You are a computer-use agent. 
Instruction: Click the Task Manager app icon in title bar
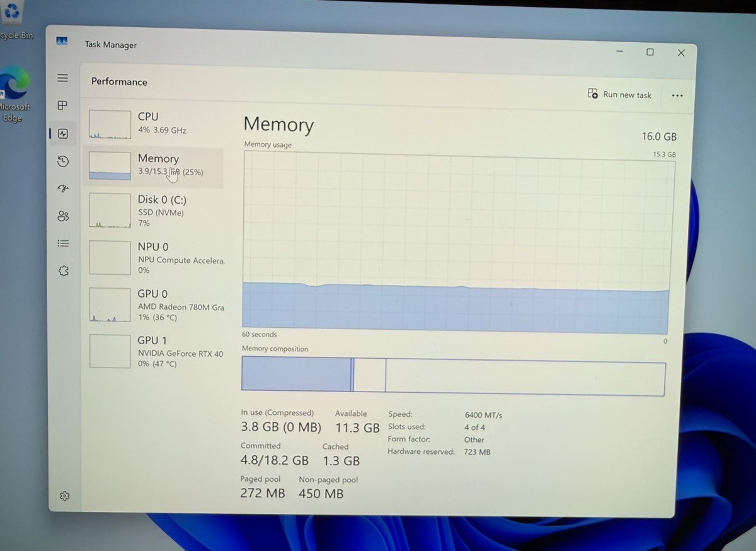pos(62,41)
